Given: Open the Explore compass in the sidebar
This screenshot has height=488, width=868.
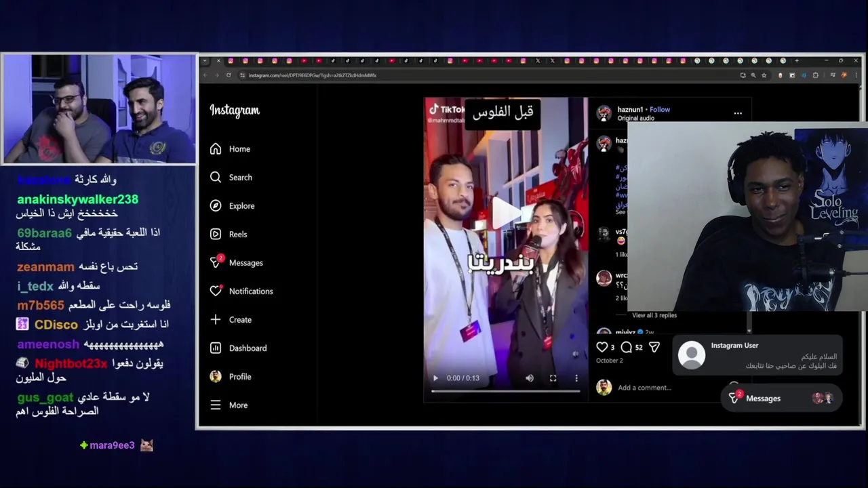Looking at the screenshot, I should pyautogui.click(x=233, y=206).
